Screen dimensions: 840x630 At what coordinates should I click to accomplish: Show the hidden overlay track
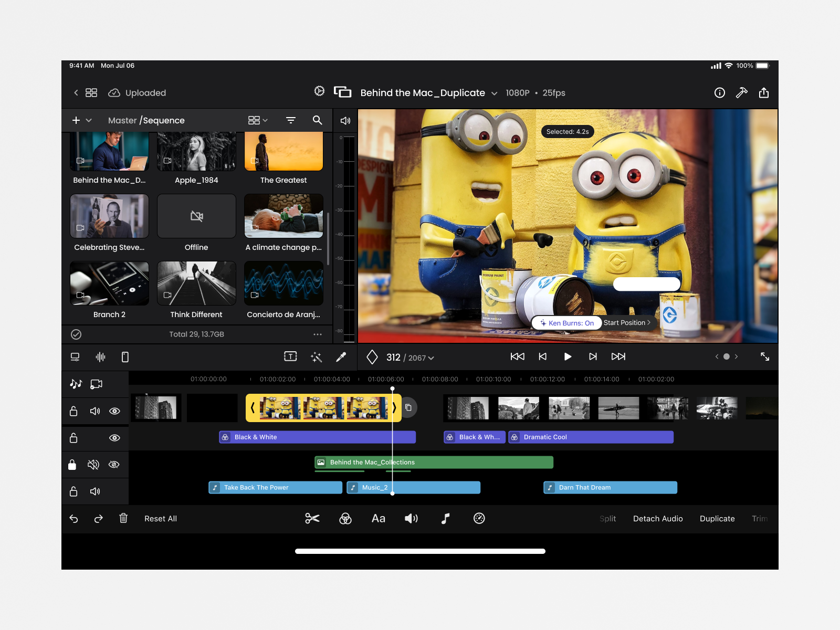point(114,465)
